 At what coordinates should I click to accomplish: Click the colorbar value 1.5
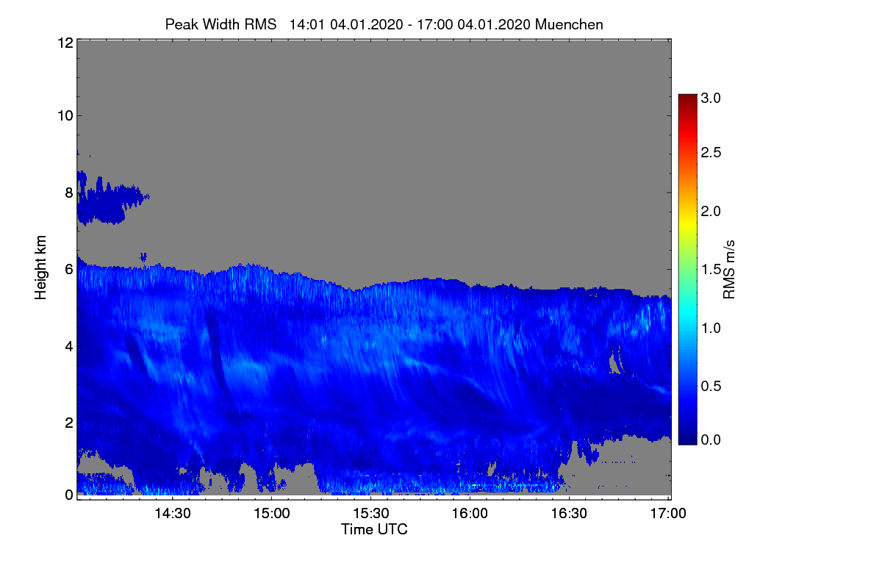(711, 270)
